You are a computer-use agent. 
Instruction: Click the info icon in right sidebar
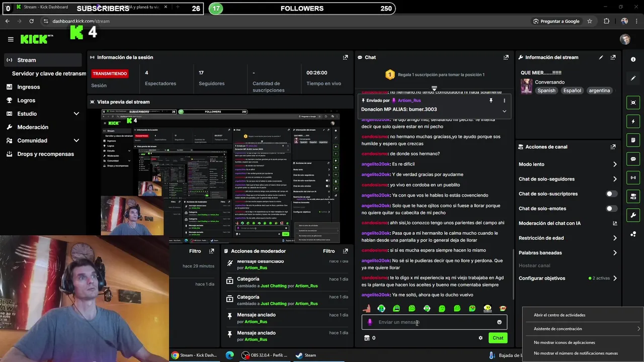tap(633, 59)
